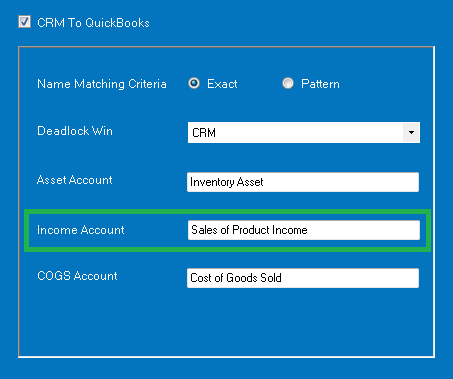Viewport: 453px width, 379px height.
Task: Click the COGS Account label
Action: pos(77,276)
